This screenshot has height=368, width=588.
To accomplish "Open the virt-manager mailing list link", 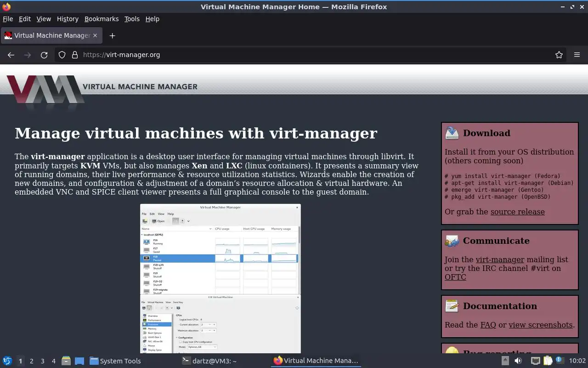I will pyautogui.click(x=500, y=260).
